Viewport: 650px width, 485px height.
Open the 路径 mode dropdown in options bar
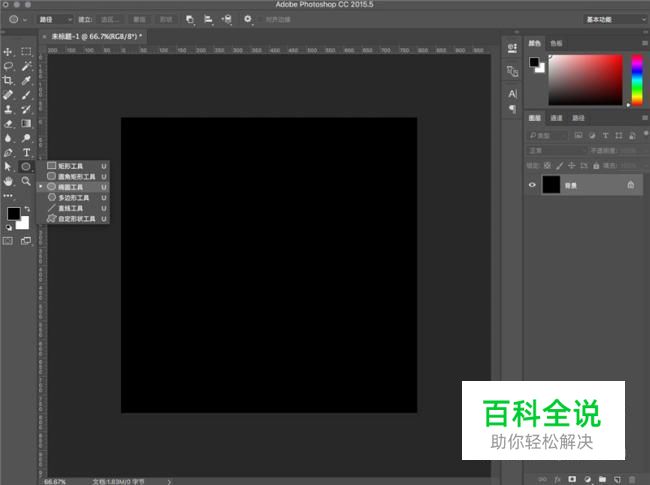point(54,19)
